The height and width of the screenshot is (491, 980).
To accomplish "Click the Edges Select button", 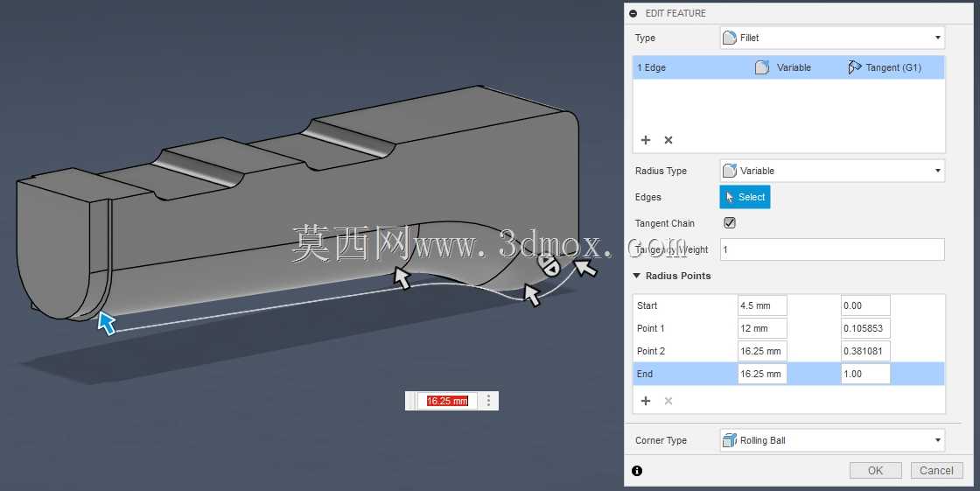I will pos(745,197).
